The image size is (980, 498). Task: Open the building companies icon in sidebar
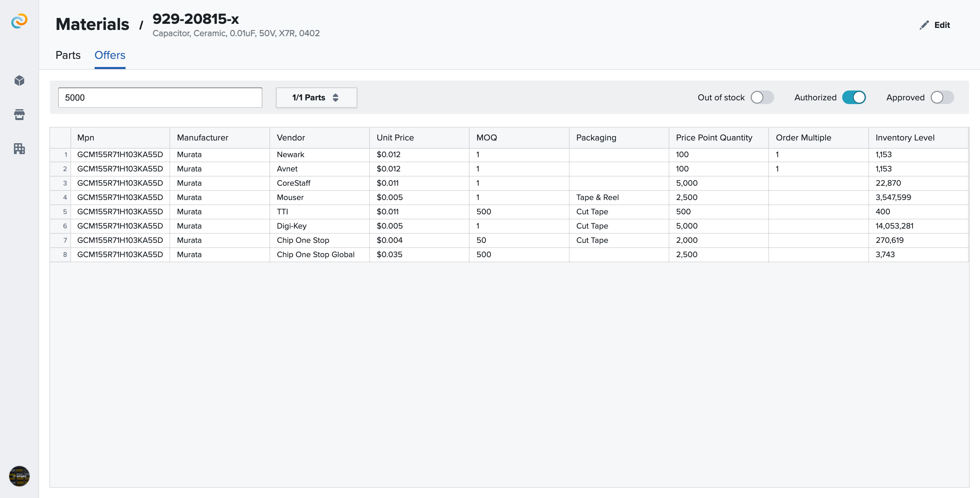click(x=19, y=148)
